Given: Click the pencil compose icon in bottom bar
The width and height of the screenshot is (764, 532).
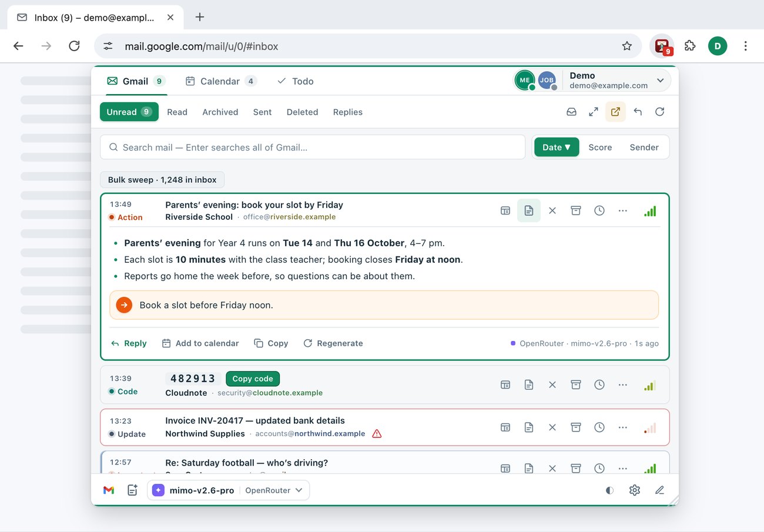Looking at the screenshot, I should point(660,490).
